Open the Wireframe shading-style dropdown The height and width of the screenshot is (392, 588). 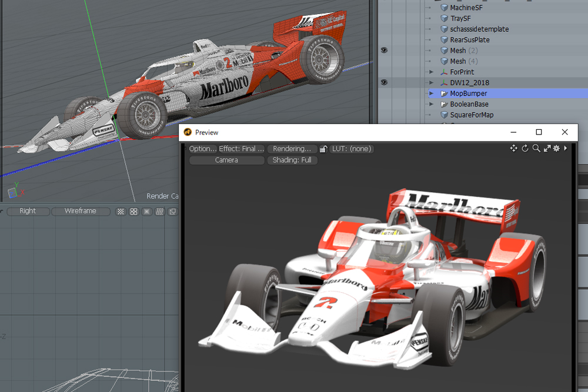tap(81, 212)
